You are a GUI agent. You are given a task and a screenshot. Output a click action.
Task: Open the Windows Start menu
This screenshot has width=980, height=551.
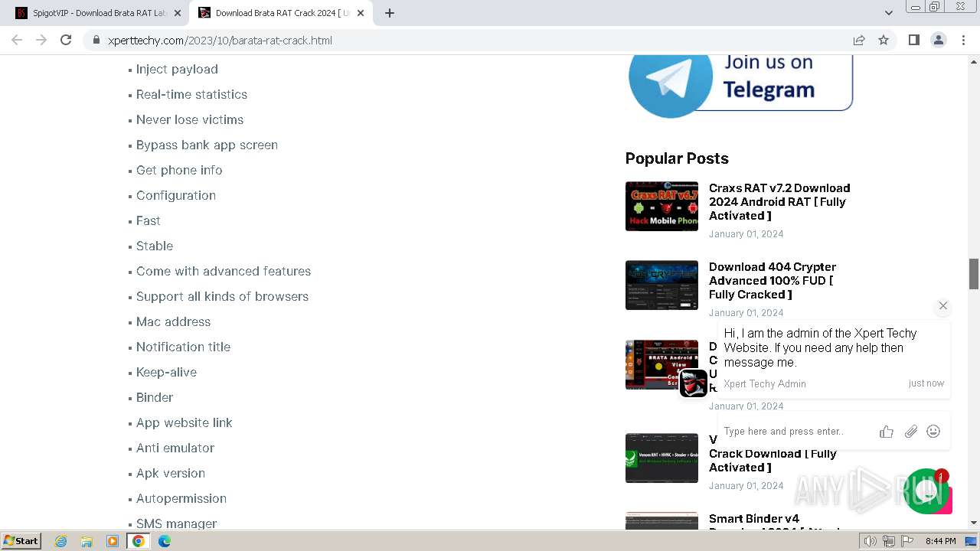pos(21,540)
